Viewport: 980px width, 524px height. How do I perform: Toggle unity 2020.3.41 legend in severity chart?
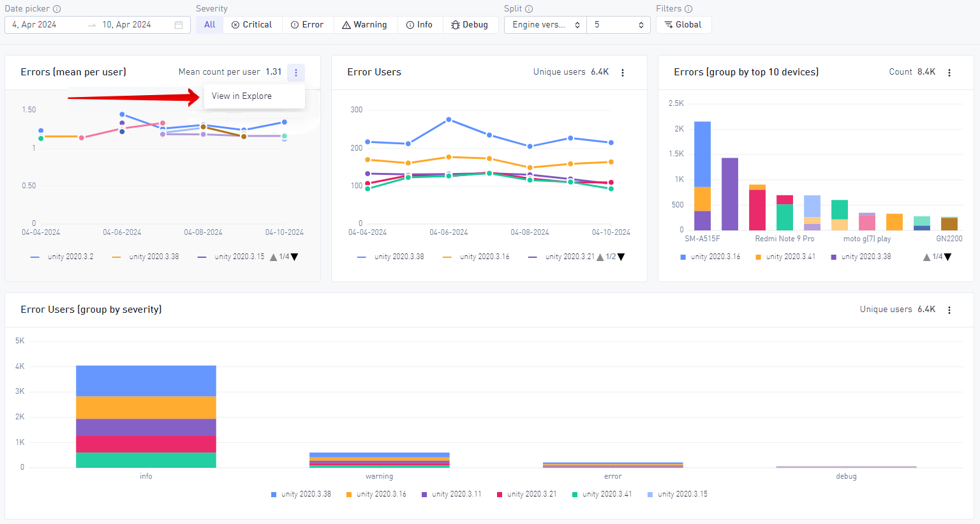coord(602,495)
